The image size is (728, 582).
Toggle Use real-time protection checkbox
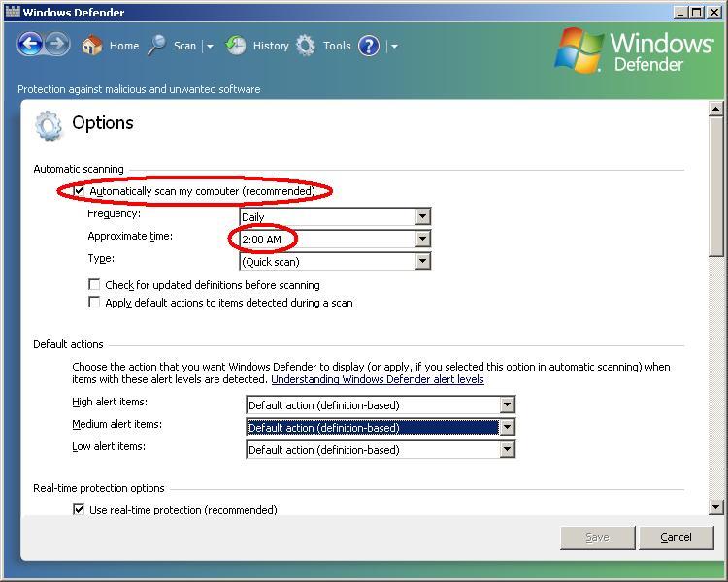79,510
